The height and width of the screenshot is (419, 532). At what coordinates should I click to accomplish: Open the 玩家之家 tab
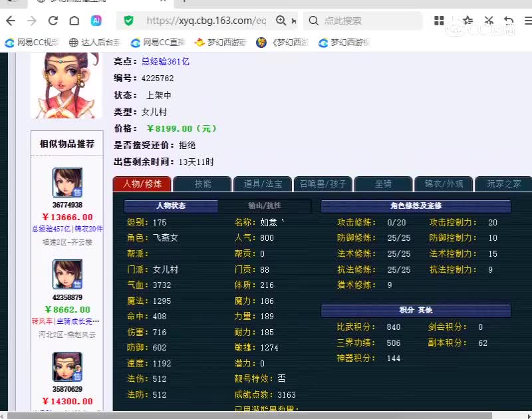[503, 184]
